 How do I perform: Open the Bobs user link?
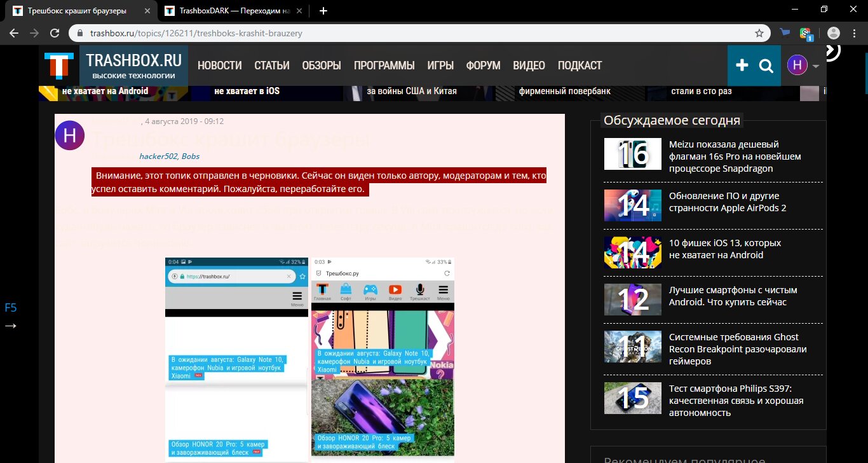coord(191,156)
